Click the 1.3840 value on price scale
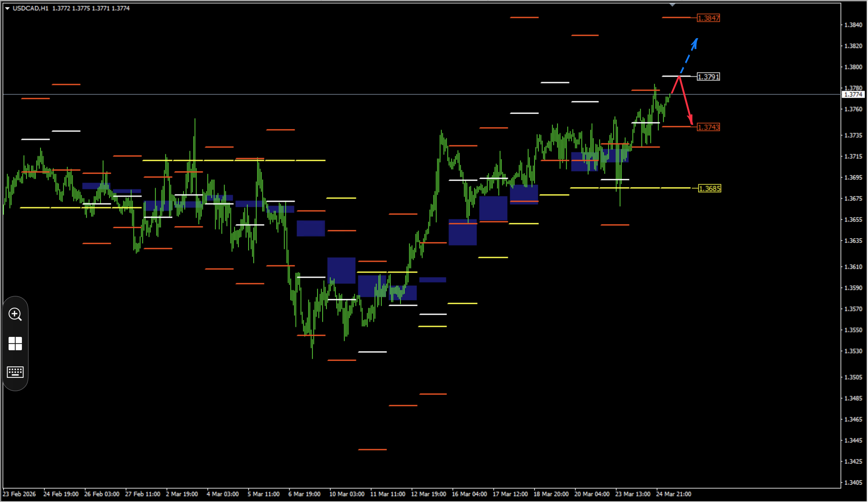Image resolution: width=868 pixels, height=502 pixels. [853, 25]
